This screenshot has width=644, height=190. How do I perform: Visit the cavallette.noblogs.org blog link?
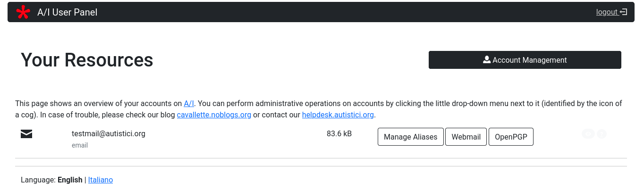[214, 115]
